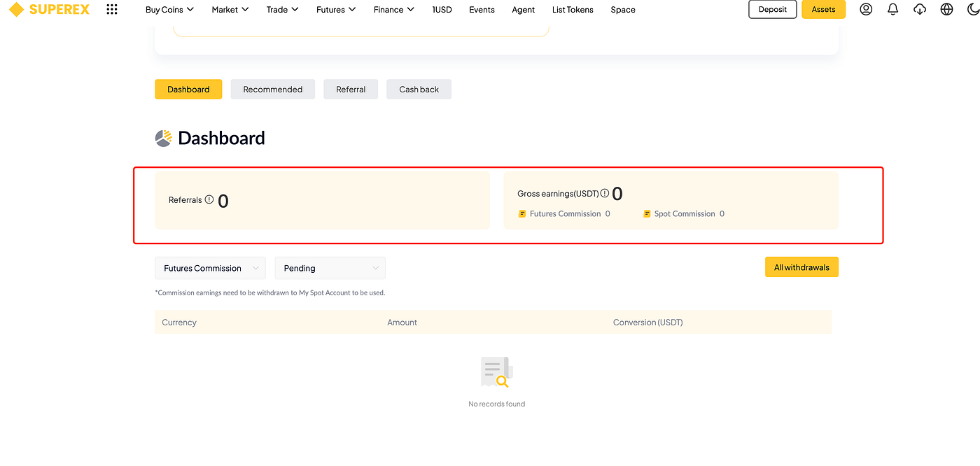The width and height of the screenshot is (980, 466).
Task: Open the Buy Coins menu
Action: 169,10
